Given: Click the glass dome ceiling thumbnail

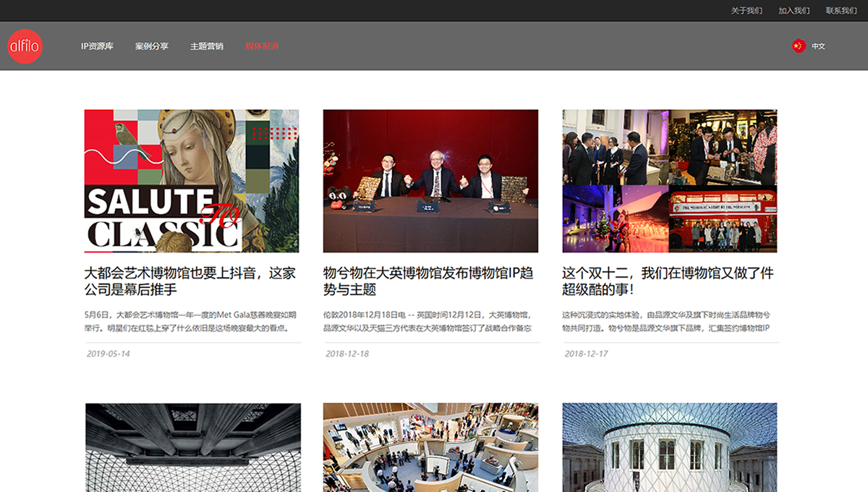Looking at the screenshot, I should tap(192, 447).
